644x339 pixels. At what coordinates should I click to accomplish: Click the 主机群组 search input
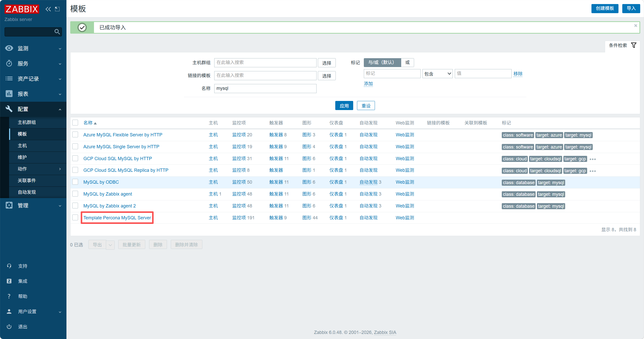(x=265, y=62)
